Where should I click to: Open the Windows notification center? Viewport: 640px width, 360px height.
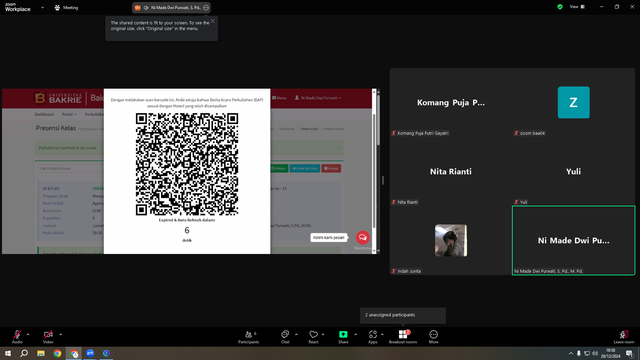pos(629,353)
